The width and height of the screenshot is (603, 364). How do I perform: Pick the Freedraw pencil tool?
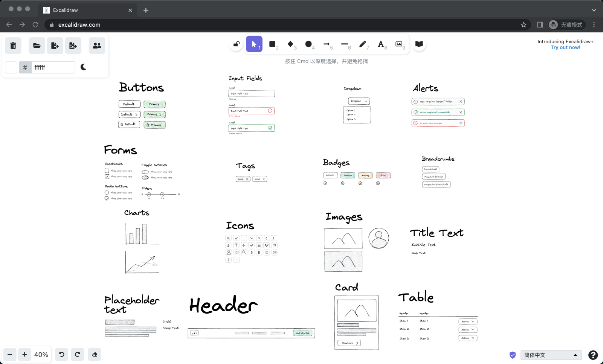point(362,44)
